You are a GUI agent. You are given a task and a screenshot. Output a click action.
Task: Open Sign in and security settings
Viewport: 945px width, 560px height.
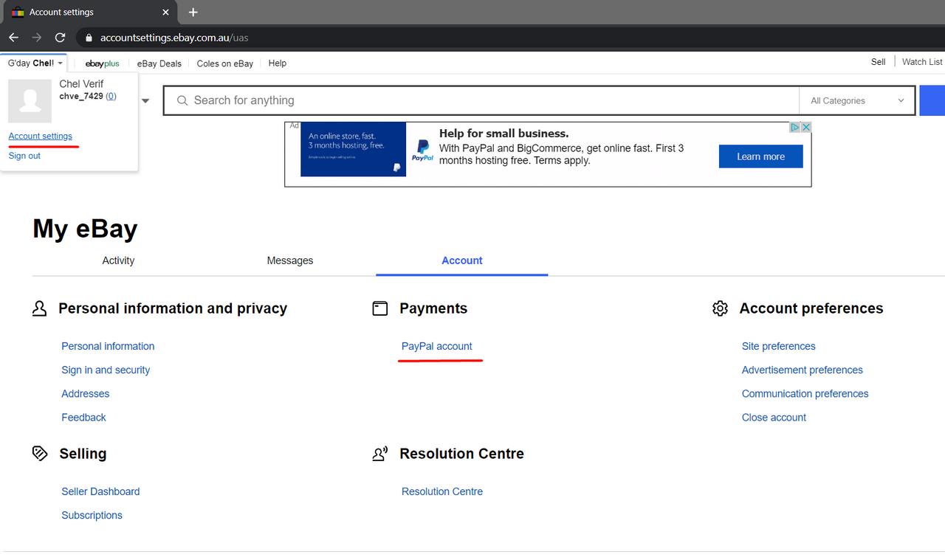tap(106, 370)
